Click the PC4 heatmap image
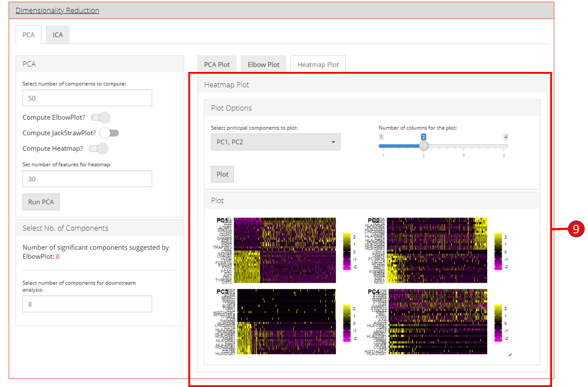Viewport: 588px width, 387px height. coord(437,322)
